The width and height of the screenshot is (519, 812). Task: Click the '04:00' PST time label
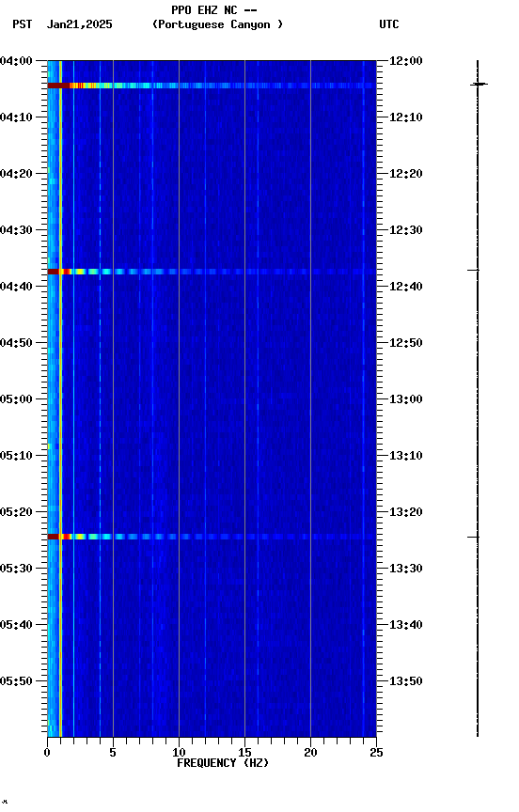click(x=16, y=61)
